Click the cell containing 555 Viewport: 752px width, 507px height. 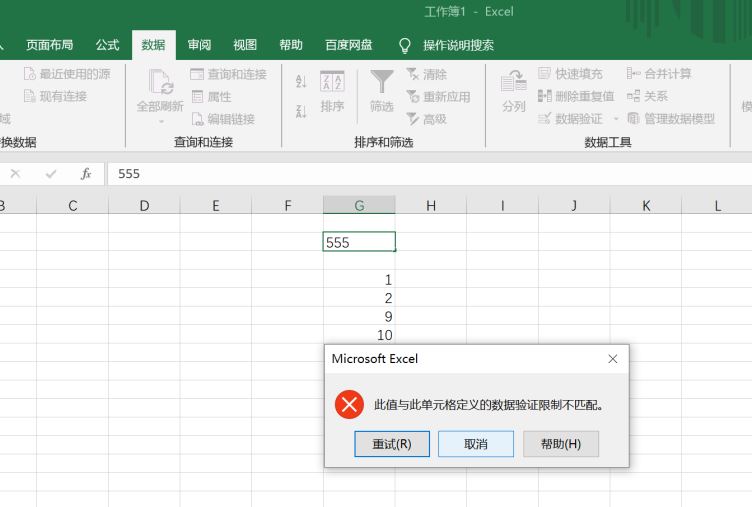coord(359,242)
